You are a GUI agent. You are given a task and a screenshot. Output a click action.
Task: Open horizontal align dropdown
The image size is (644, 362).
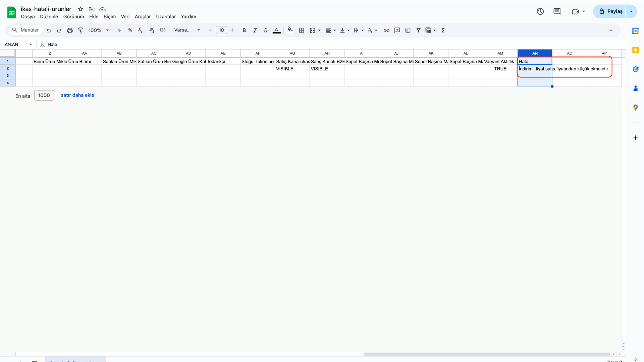pos(331,30)
